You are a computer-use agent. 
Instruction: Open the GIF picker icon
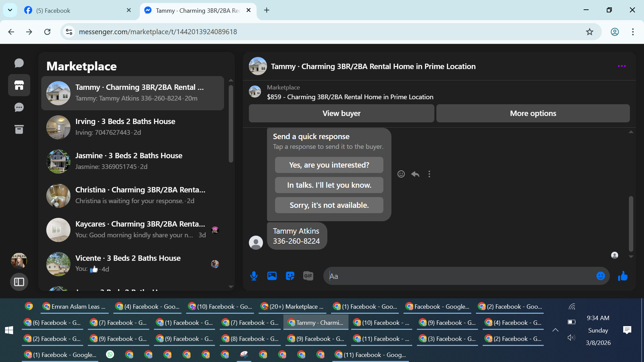pos(308,276)
